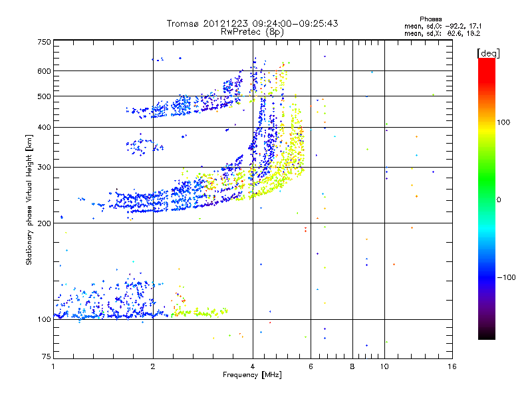Click the plot title 'Tromsø 20121223 09:24:00-09:25:43'
The image size is (532, 399).
pos(252,23)
